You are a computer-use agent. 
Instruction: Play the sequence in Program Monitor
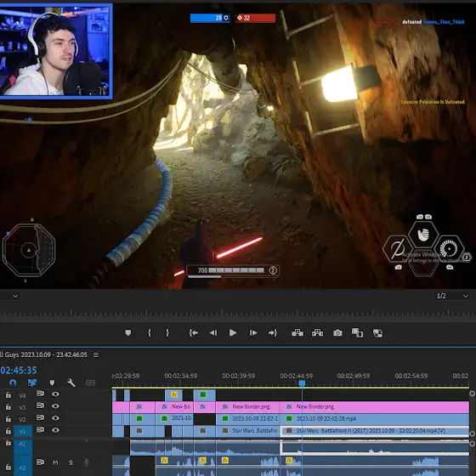(x=233, y=332)
